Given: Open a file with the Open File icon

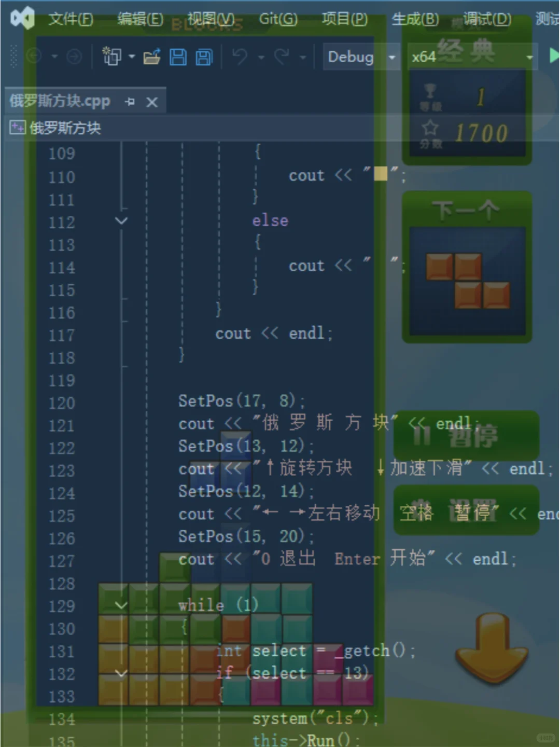Looking at the screenshot, I should tap(152, 57).
